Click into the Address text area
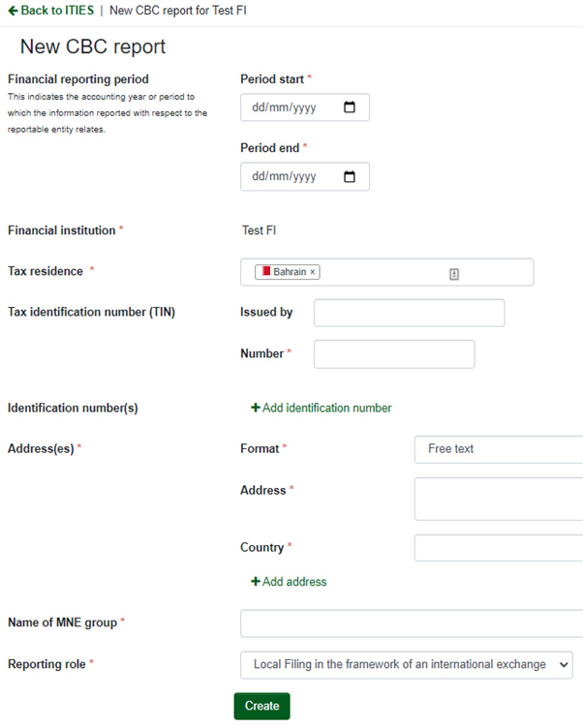583x728 pixels. pyautogui.click(x=499, y=499)
